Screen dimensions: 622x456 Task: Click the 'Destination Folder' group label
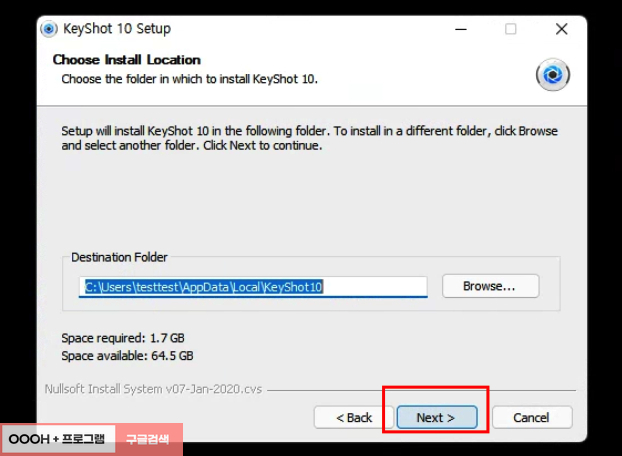point(119,257)
